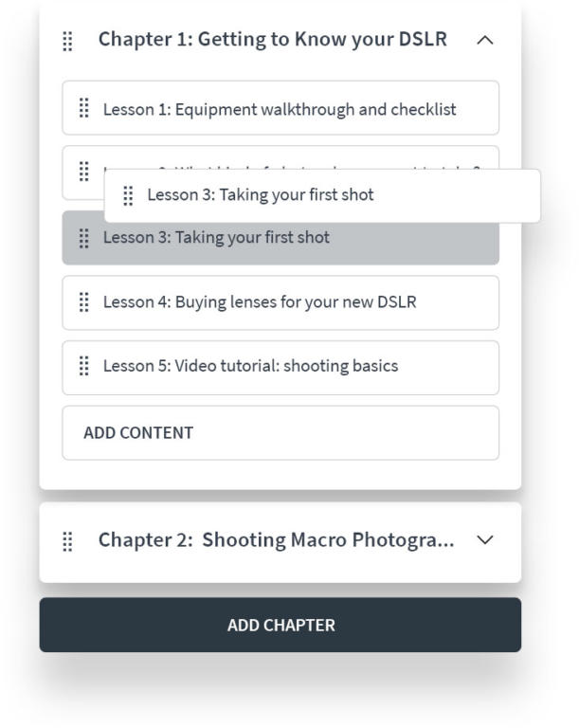Click the Lesson 5 drag handle icon
The height and width of the screenshot is (728, 579).
[84, 366]
